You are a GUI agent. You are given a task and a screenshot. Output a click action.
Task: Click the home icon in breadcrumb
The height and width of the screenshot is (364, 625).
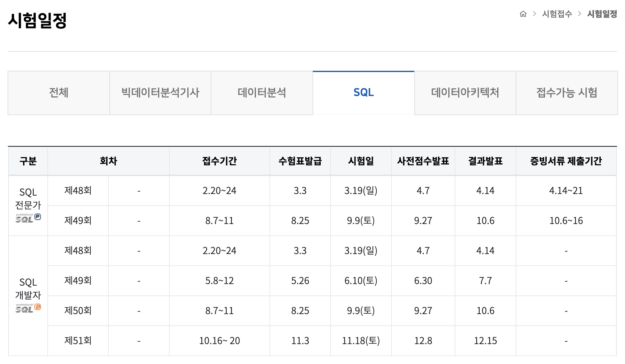coord(523,14)
